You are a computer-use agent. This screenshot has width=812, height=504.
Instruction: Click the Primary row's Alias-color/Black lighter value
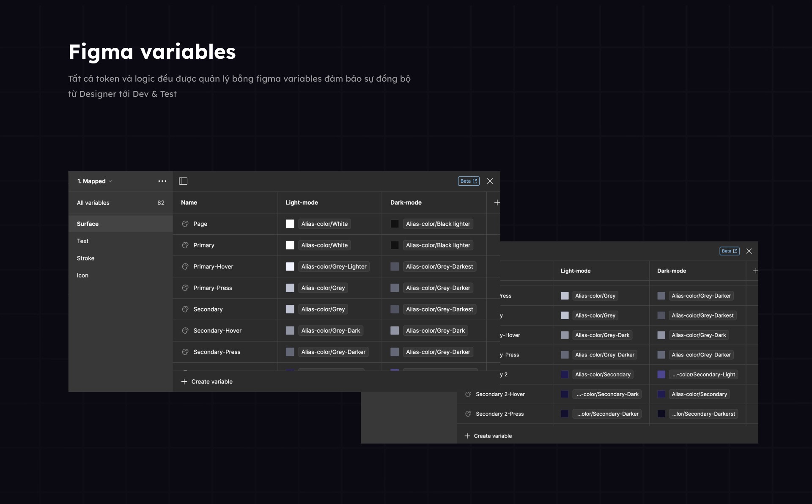pyautogui.click(x=438, y=245)
